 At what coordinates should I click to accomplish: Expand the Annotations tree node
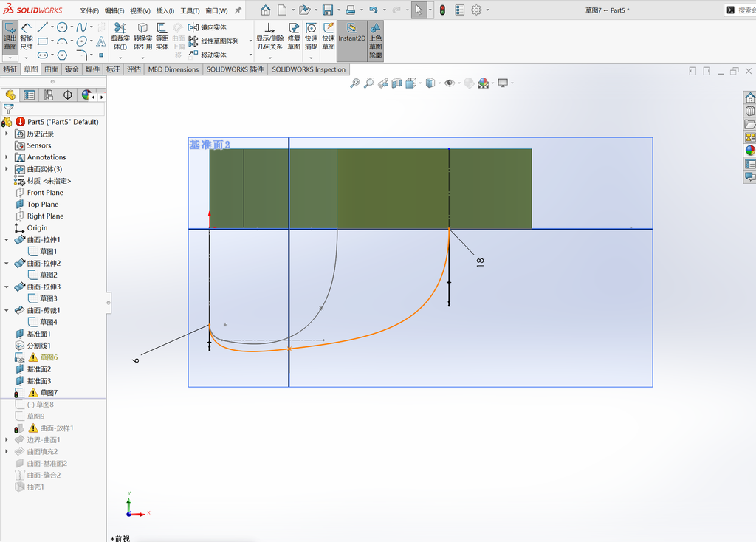(x=6, y=157)
